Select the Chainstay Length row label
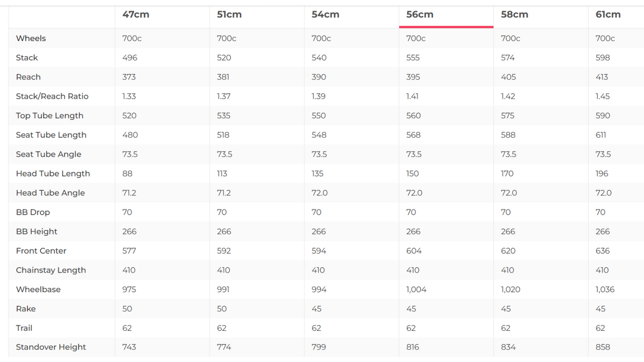This screenshot has height=362, width=644. pos(50,270)
